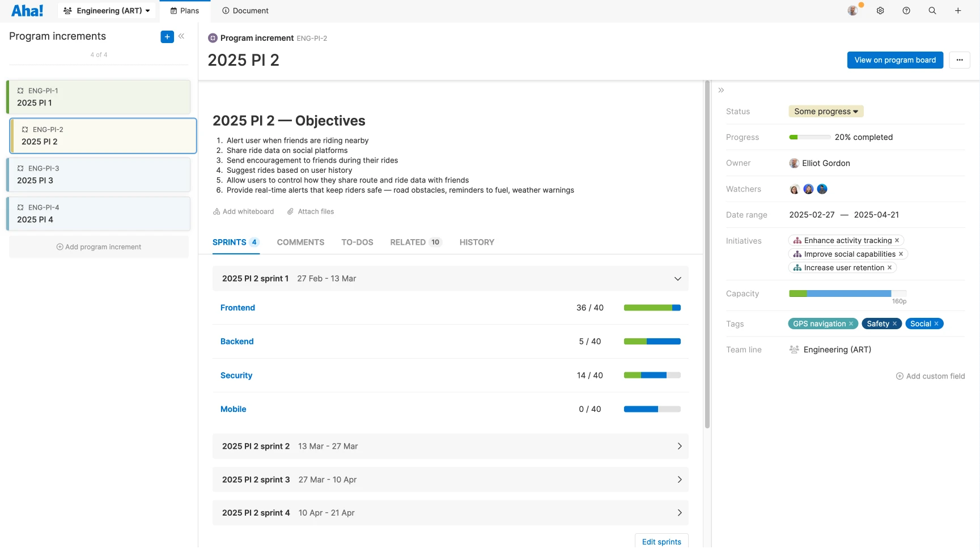Click the Aha! home logo
Image resolution: width=980 pixels, height=553 pixels.
coord(27,10)
